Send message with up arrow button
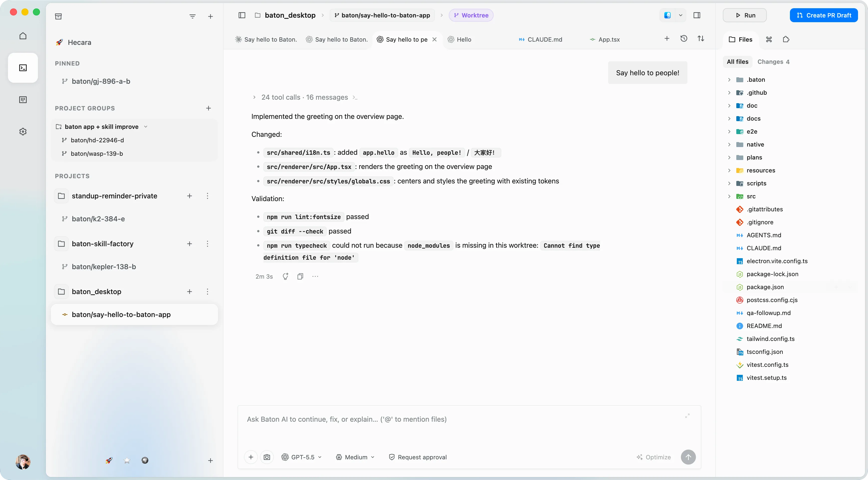The height and width of the screenshot is (480, 868). (x=688, y=457)
